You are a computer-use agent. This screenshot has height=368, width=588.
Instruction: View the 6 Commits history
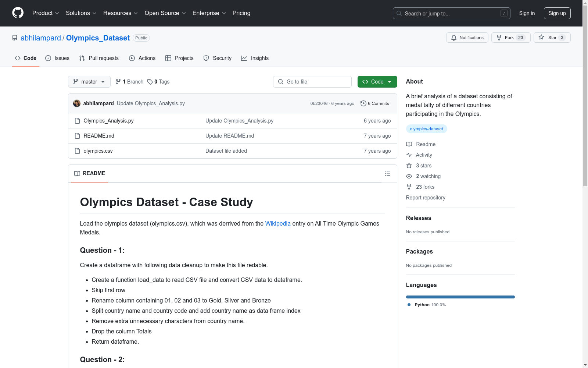[375, 103]
